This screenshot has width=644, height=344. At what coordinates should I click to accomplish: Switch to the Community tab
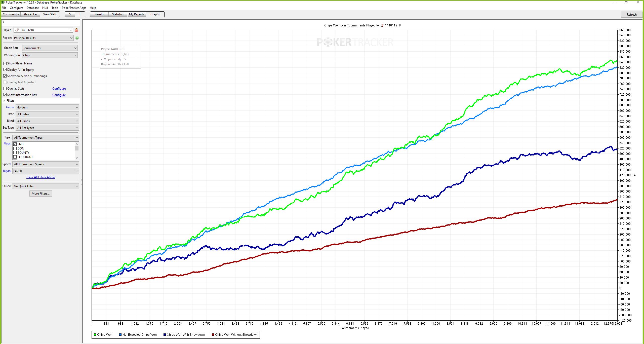click(11, 14)
